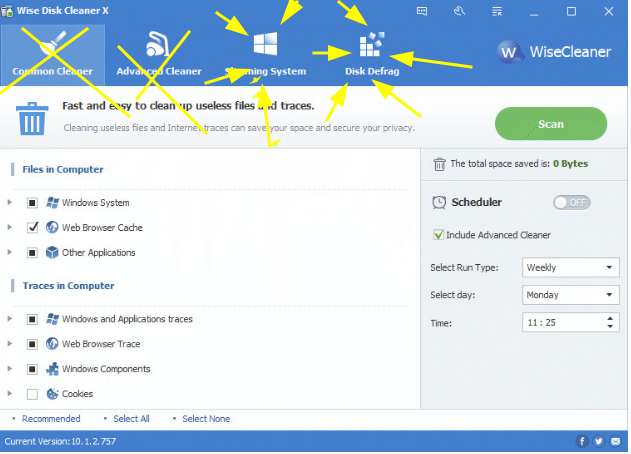Viewport: 631px width, 454px height.
Task: Click the Scheduler heading text
Action: click(479, 203)
